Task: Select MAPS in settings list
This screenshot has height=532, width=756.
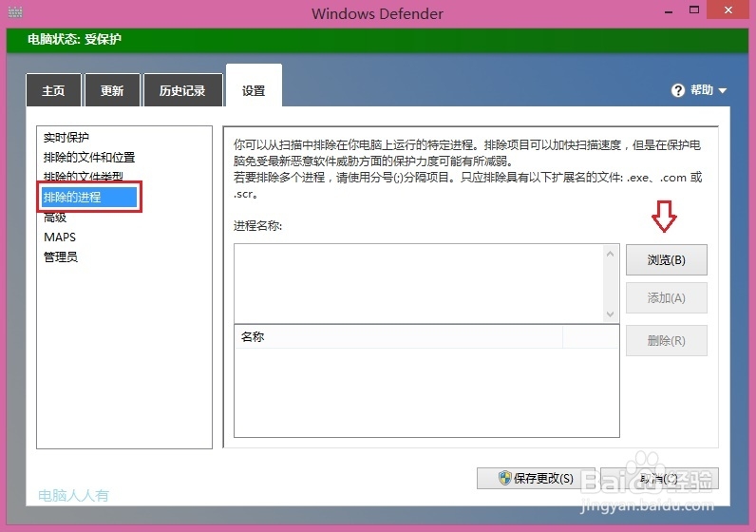Action: coord(60,237)
